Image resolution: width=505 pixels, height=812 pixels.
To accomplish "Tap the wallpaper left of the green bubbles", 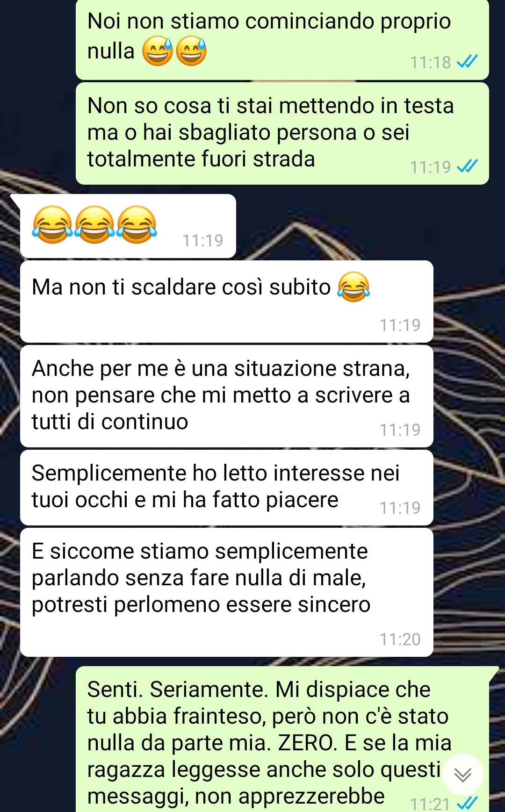I will pyautogui.click(x=37, y=93).
